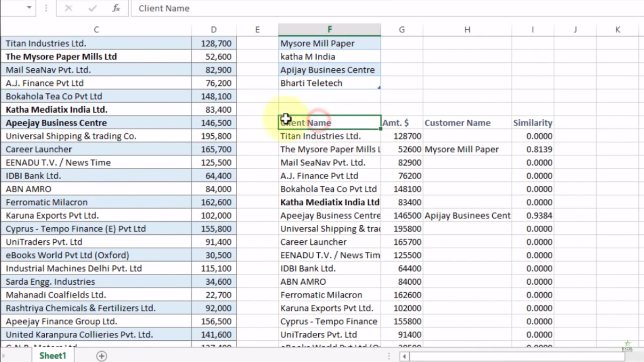Select the 'Mail SeaNav Pvt. Ltd.' cell in column C

pos(96,70)
